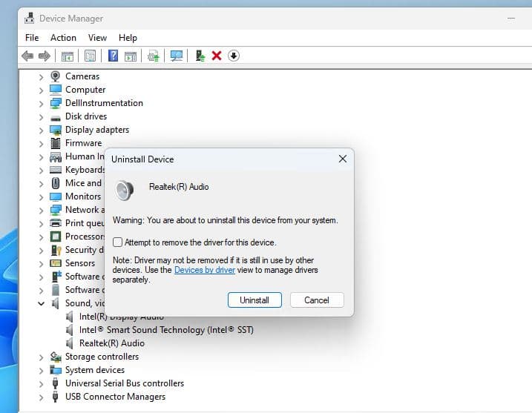Collapse the Sound, video controllers category
532x413 pixels.
[42, 303]
